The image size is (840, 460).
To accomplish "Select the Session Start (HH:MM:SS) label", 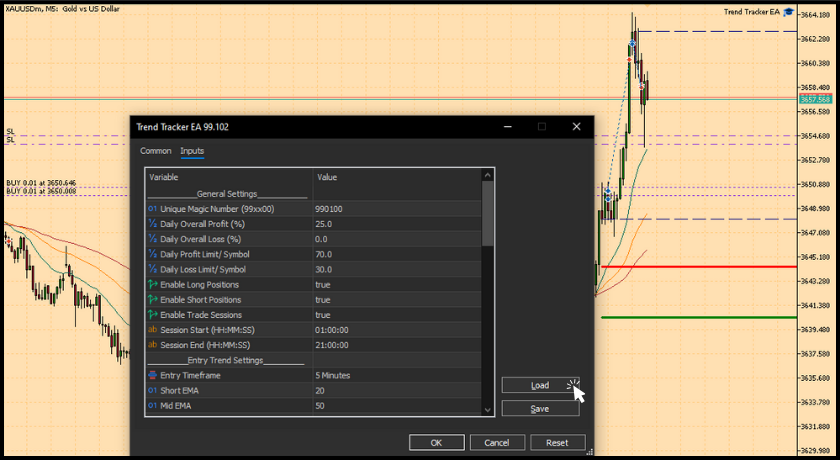I will [207, 330].
